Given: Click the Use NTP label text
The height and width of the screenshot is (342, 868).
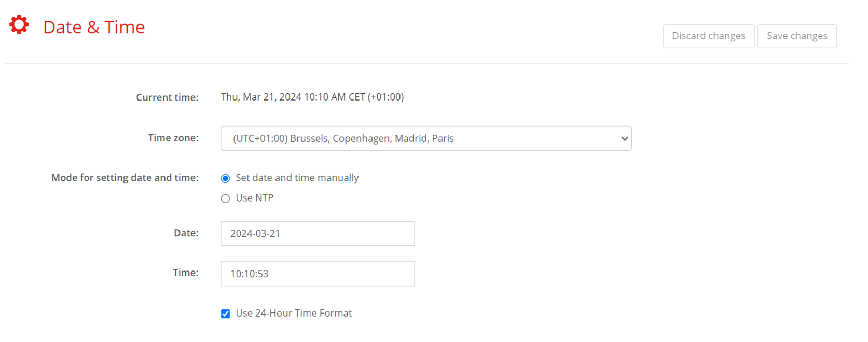Looking at the screenshot, I should (254, 198).
